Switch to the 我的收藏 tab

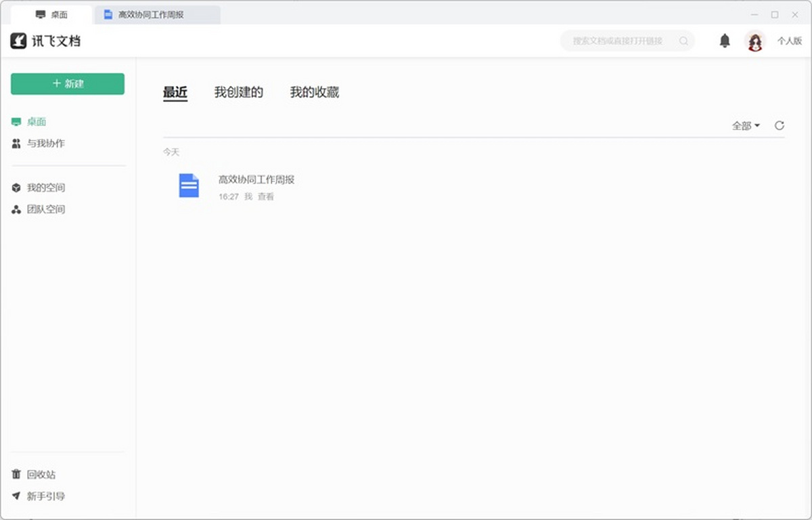click(315, 92)
